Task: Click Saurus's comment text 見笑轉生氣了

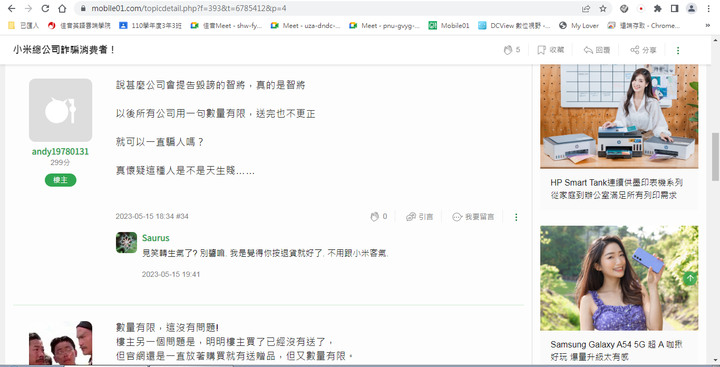Action: click(265, 253)
